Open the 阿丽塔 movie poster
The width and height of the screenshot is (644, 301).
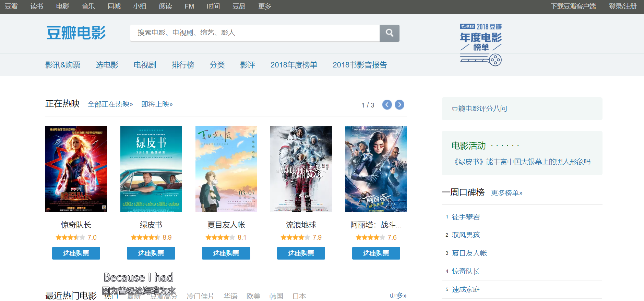pyautogui.click(x=376, y=169)
